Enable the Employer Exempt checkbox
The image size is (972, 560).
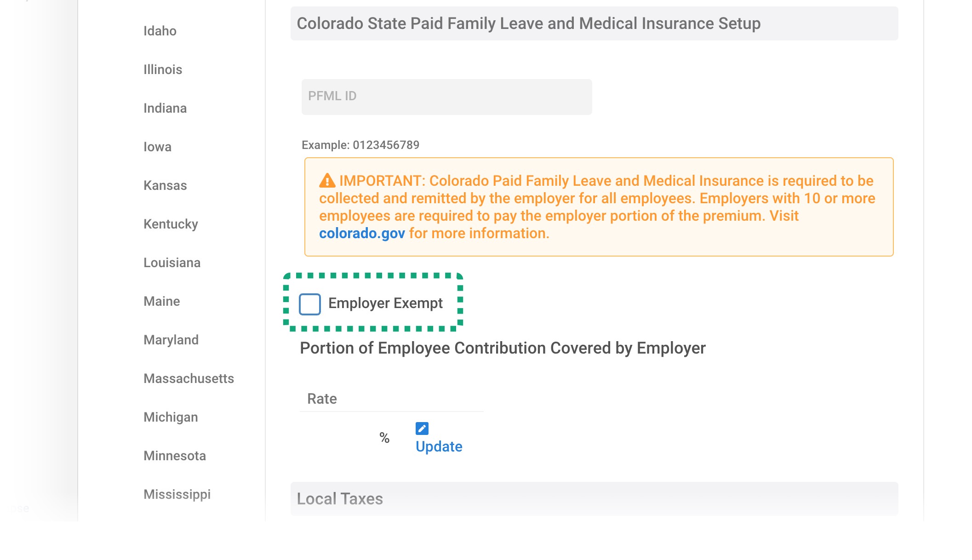310,304
